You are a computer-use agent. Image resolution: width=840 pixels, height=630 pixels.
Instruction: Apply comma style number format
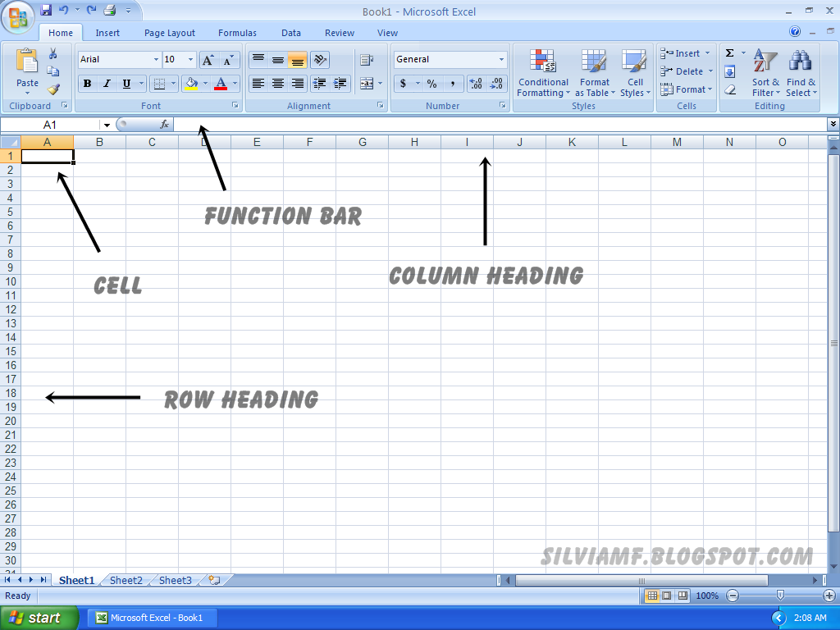point(453,84)
